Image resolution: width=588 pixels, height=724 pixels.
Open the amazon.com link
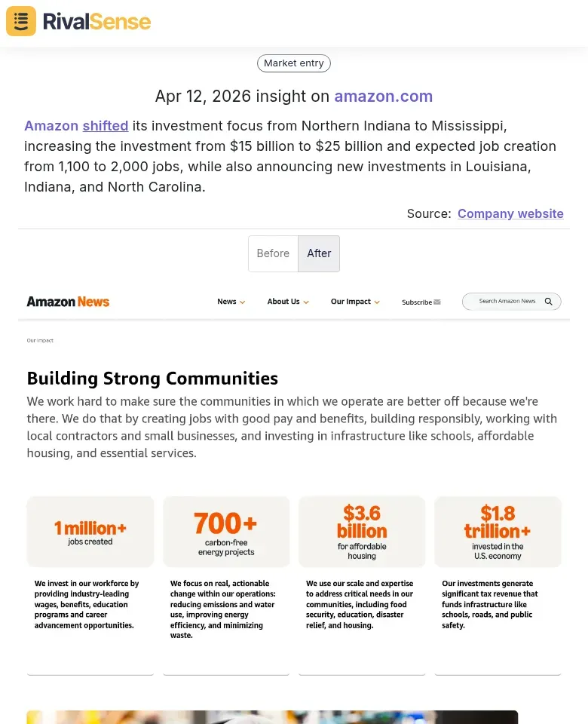point(384,97)
